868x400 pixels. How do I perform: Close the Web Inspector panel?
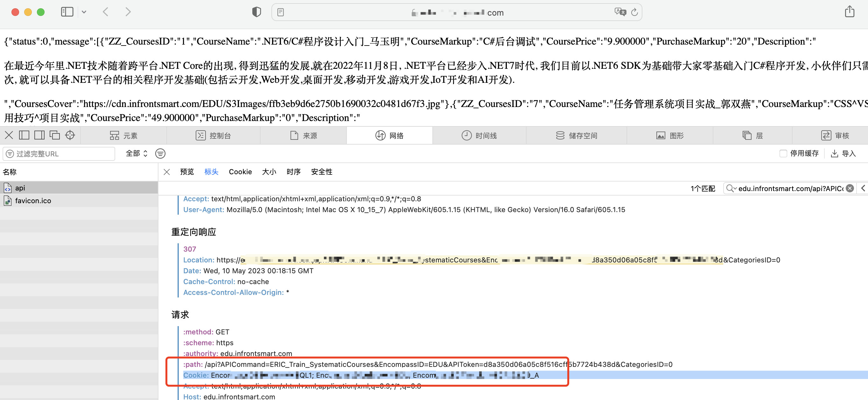(9, 135)
